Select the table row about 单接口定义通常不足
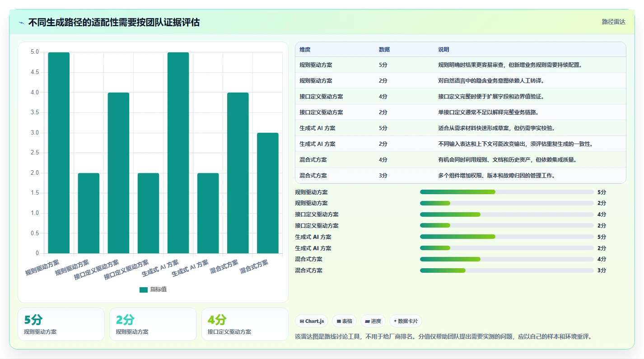This screenshot has height=359, width=644. click(x=461, y=112)
